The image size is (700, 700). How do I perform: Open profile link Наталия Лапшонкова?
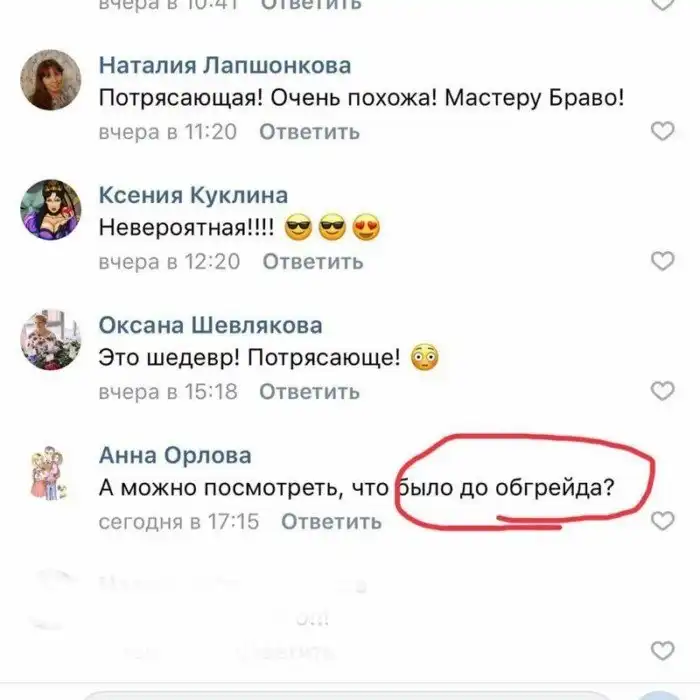pyautogui.click(x=225, y=65)
